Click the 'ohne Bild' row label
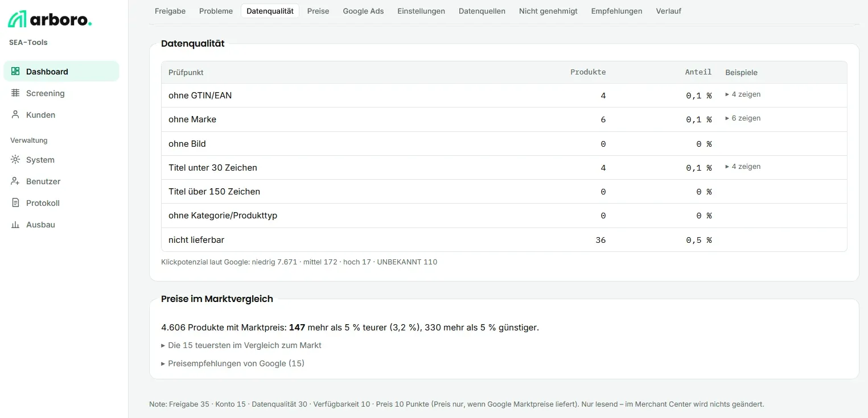 187,144
